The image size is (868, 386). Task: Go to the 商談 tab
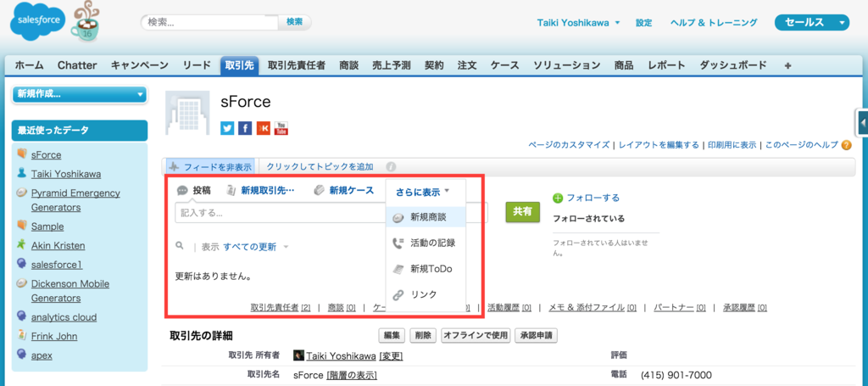348,65
